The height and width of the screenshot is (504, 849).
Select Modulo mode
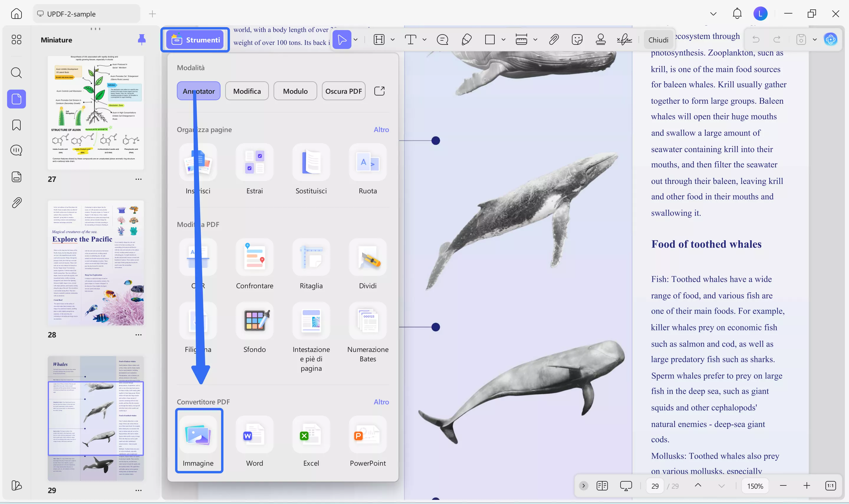[295, 91]
